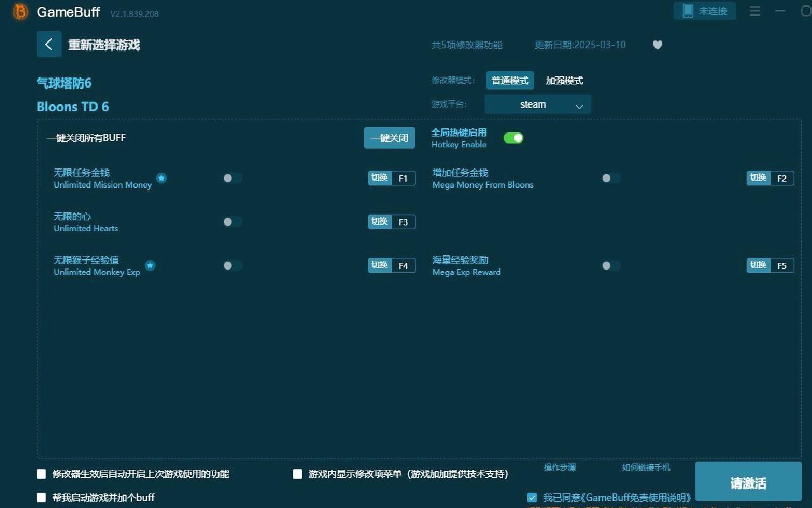This screenshot has height=508, width=812.
Task: Go back using the arrow button
Action: tap(49, 44)
